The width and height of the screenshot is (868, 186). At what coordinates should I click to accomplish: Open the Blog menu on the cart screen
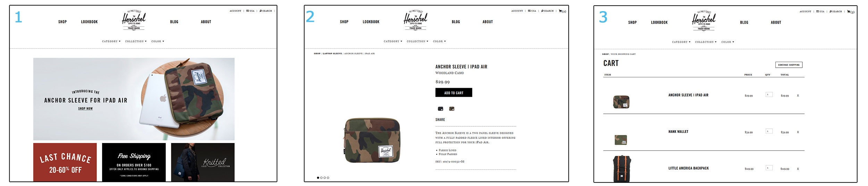pyautogui.click(x=744, y=23)
